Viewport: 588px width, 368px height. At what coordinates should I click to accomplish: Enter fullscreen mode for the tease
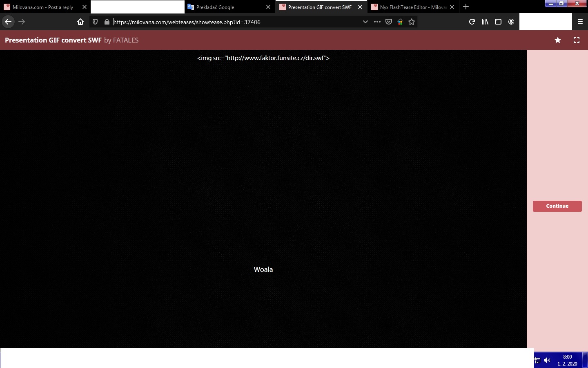577,40
